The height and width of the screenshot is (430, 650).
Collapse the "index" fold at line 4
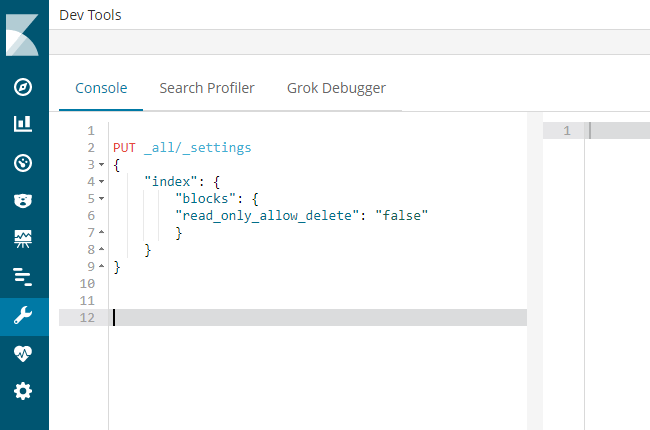coord(102,182)
